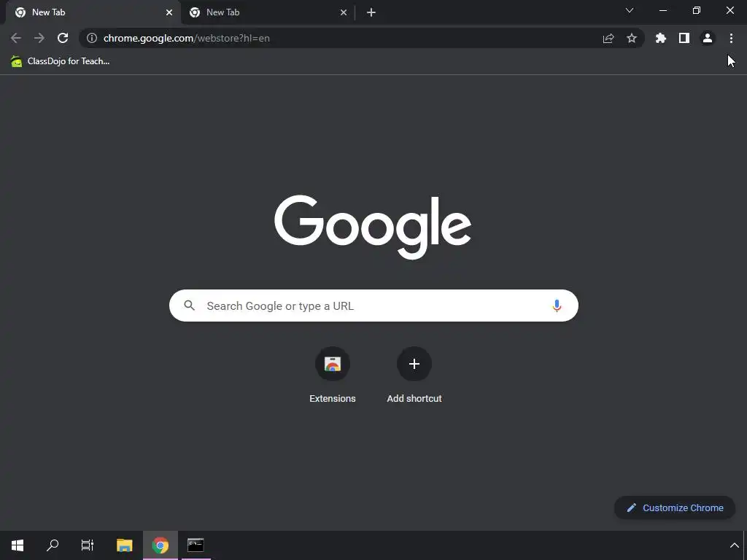Go back with the back arrow
The height and width of the screenshot is (560, 747).
(16, 38)
